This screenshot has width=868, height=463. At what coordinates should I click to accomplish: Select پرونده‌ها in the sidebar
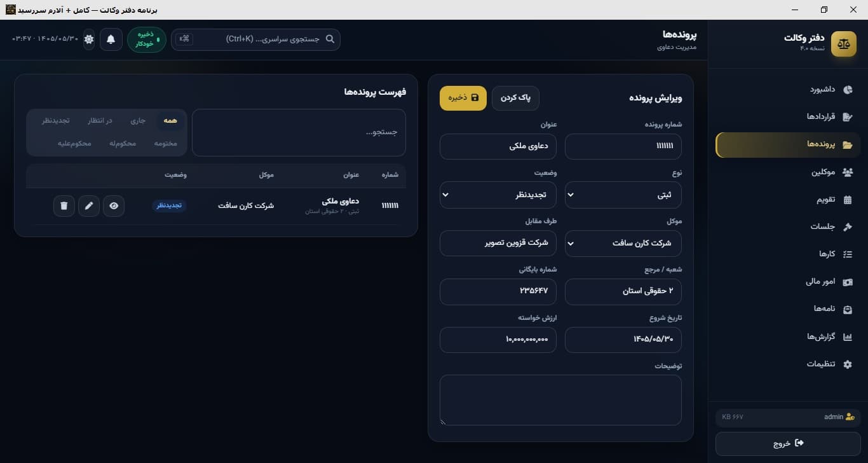pyautogui.click(x=788, y=145)
